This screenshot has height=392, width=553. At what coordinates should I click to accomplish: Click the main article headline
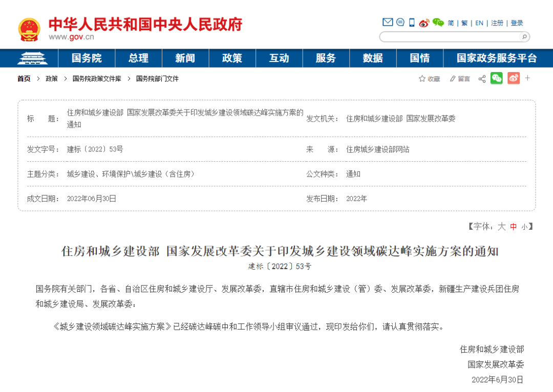[280, 251]
